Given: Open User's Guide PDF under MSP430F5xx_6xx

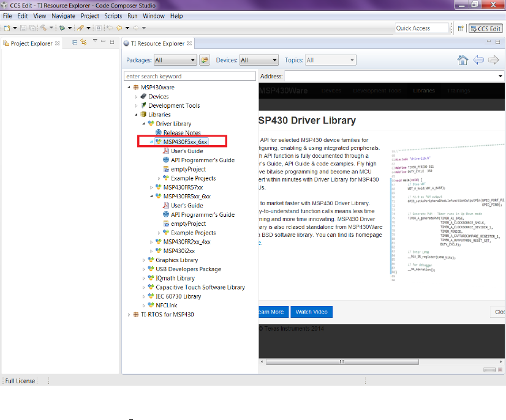Looking at the screenshot, I should (187, 151).
